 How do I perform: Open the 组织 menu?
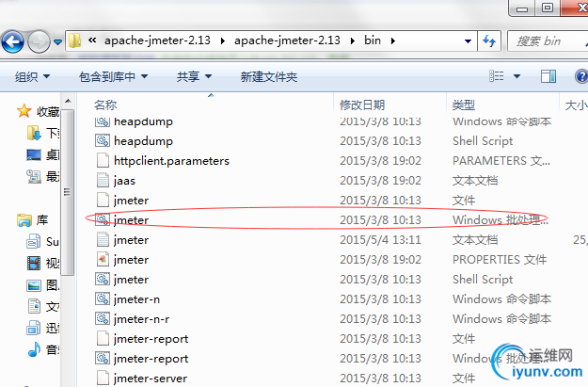coord(32,76)
